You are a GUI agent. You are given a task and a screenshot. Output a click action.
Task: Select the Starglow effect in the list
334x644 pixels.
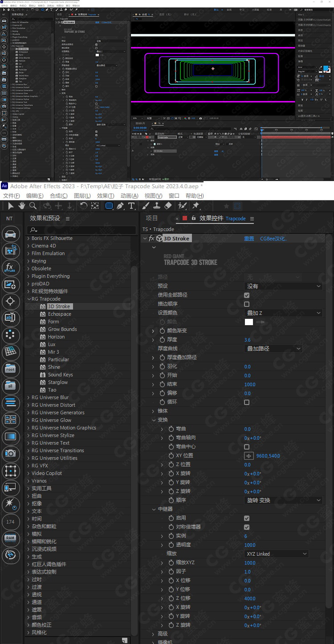pos(58,382)
